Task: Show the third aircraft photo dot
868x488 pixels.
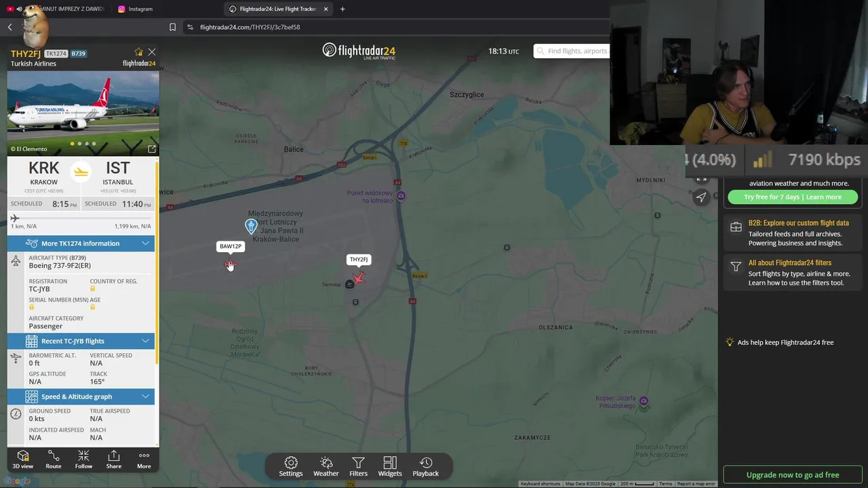Action: pyautogui.click(x=87, y=144)
